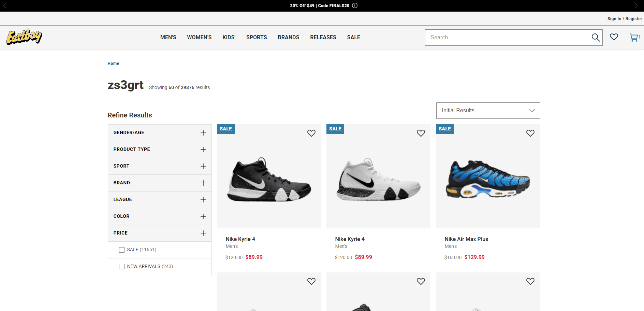Open the favorites heart in header
644x311 pixels.
click(x=614, y=37)
